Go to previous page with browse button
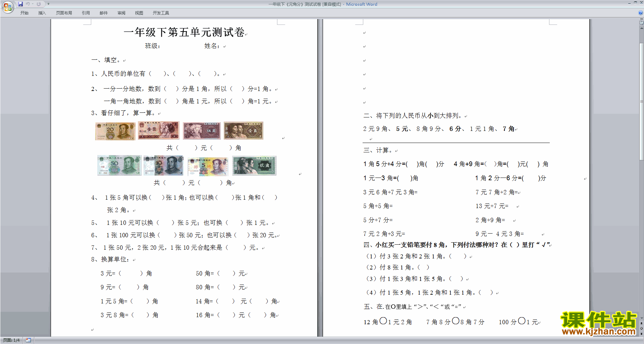644x344 pixels. pos(642,323)
